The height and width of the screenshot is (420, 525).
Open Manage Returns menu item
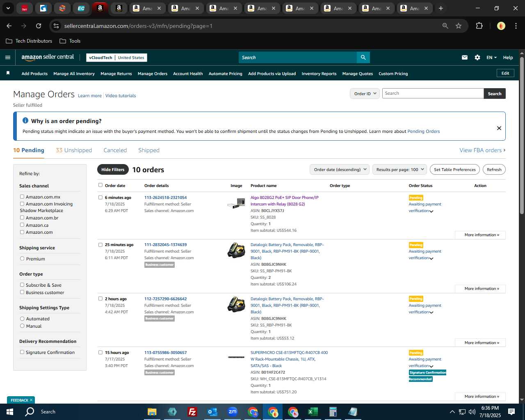[116, 74]
